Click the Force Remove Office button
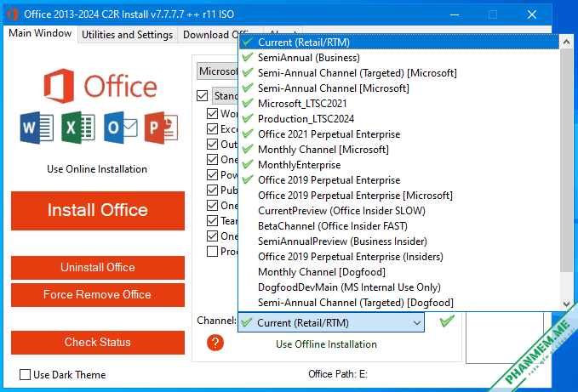Screen dimensions: 578x392 click(x=98, y=294)
